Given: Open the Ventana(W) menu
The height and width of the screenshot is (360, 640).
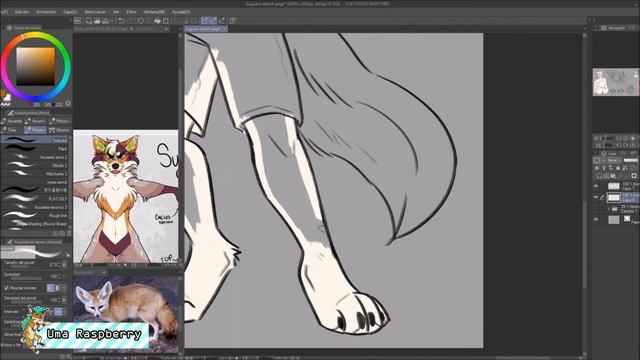Looking at the screenshot, I should [x=154, y=12].
